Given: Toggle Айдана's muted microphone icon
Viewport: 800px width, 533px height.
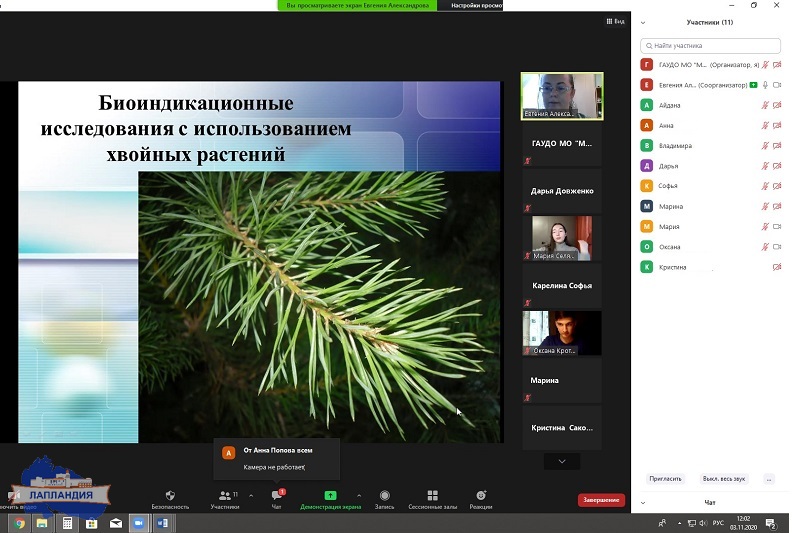Looking at the screenshot, I should pos(765,105).
